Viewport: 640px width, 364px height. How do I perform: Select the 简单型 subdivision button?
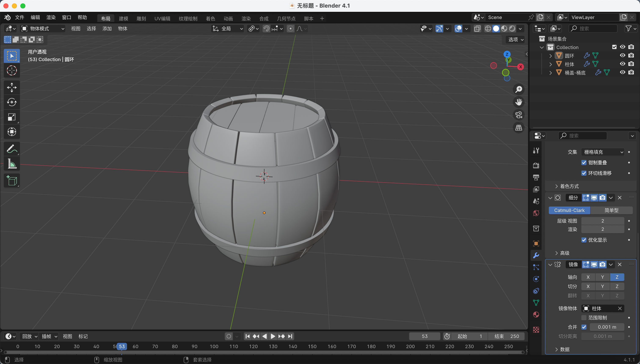(x=611, y=210)
